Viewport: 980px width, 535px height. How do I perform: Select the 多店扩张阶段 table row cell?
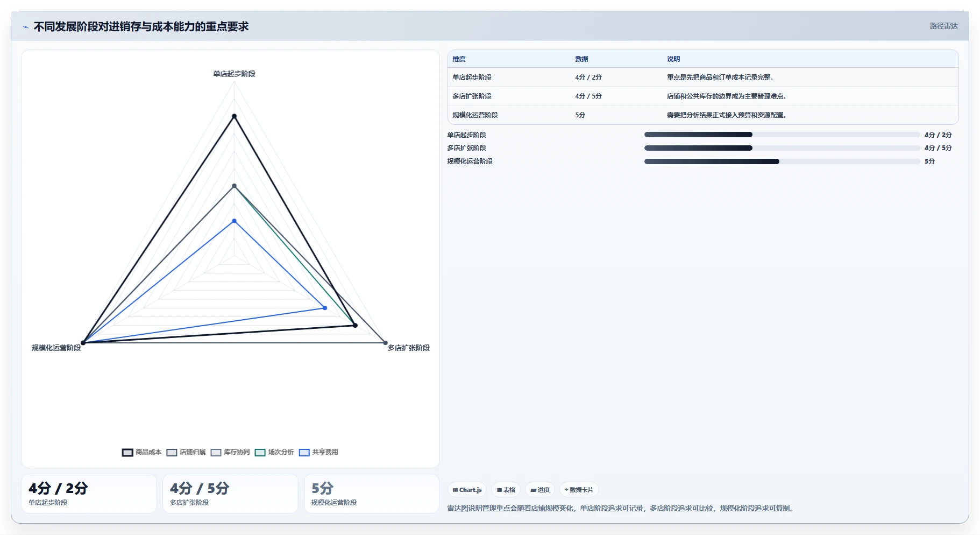point(472,96)
